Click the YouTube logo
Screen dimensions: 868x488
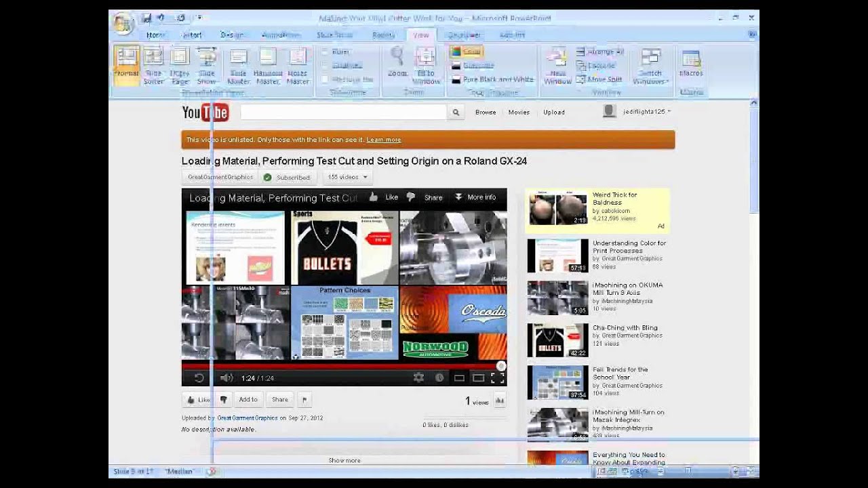(x=205, y=113)
